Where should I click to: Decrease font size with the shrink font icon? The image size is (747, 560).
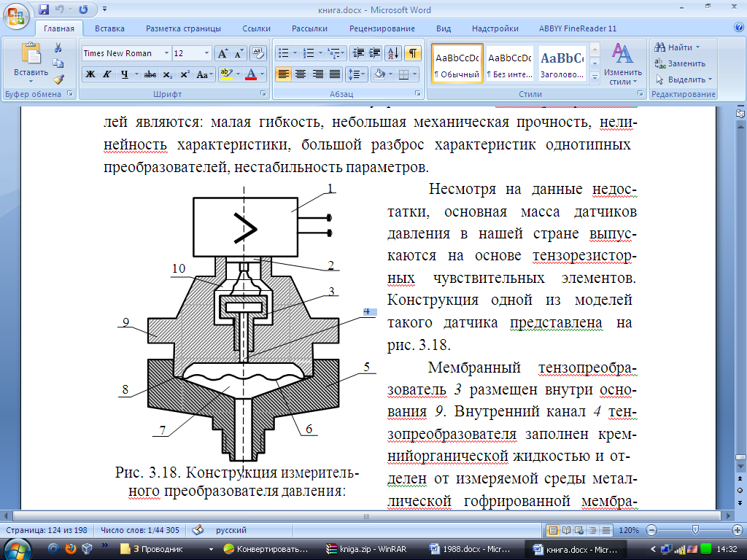point(239,53)
